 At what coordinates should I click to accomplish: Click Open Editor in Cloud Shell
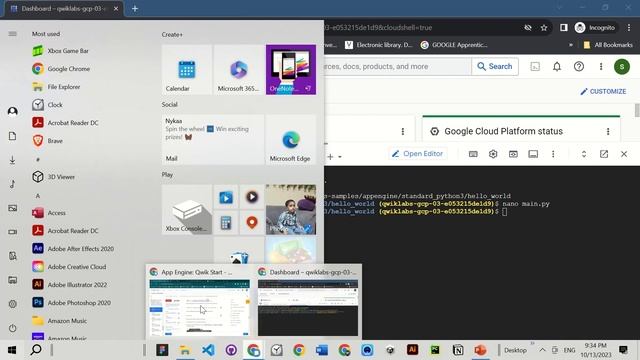[x=418, y=154]
